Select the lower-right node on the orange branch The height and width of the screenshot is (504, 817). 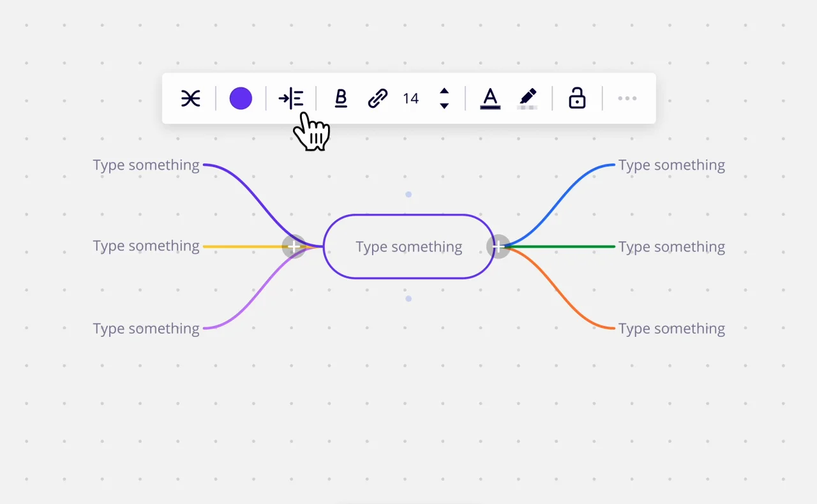(671, 329)
